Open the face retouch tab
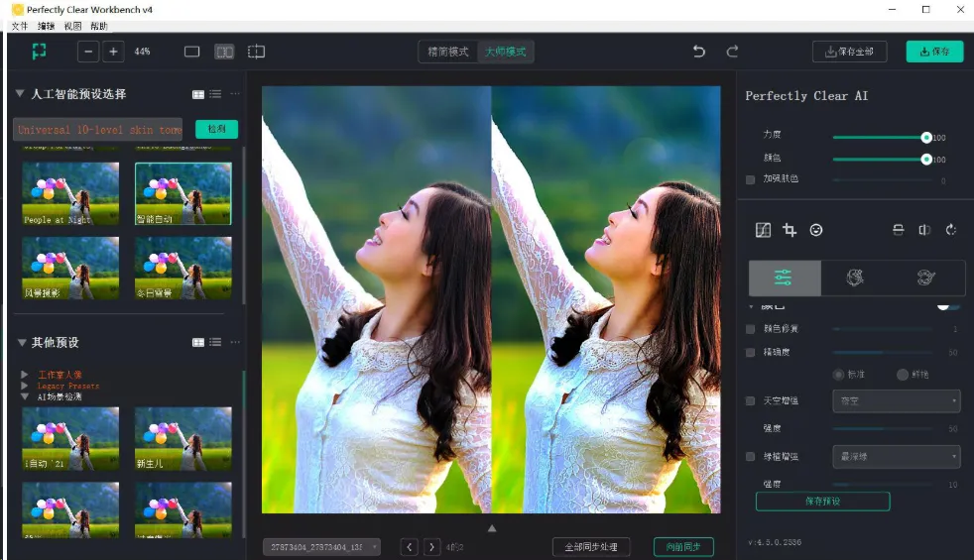The width and height of the screenshot is (974, 560). pyautogui.click(x=855, y=278)
